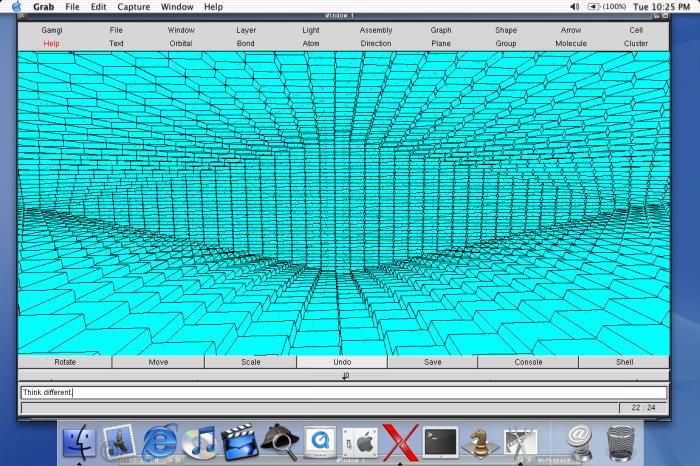Open the Capture menu in Grab

(x=133, y=7)
